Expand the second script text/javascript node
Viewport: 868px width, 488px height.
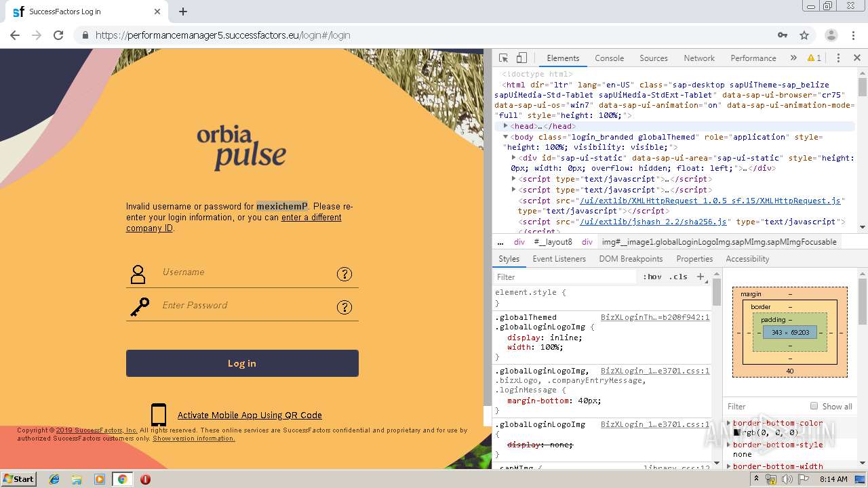point(514,190)
